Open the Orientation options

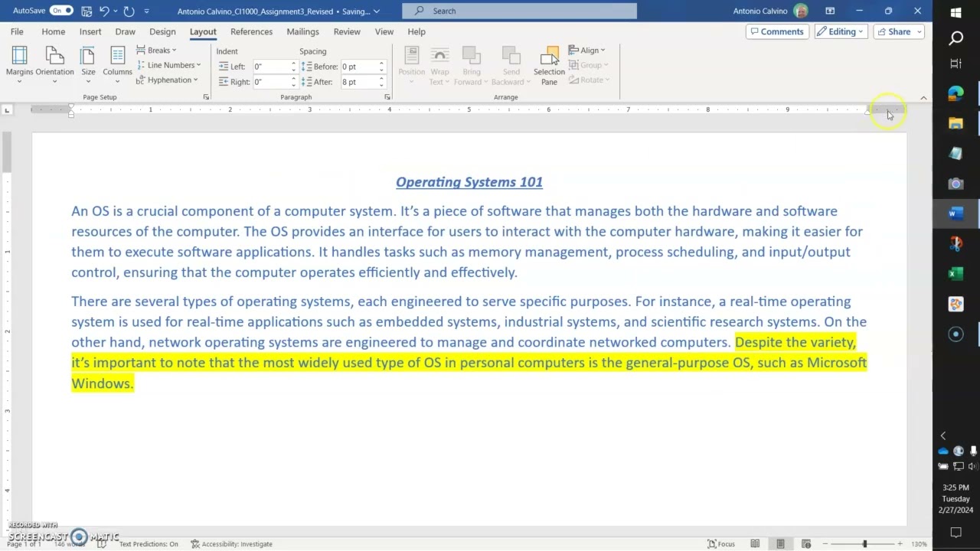[54, 65]
